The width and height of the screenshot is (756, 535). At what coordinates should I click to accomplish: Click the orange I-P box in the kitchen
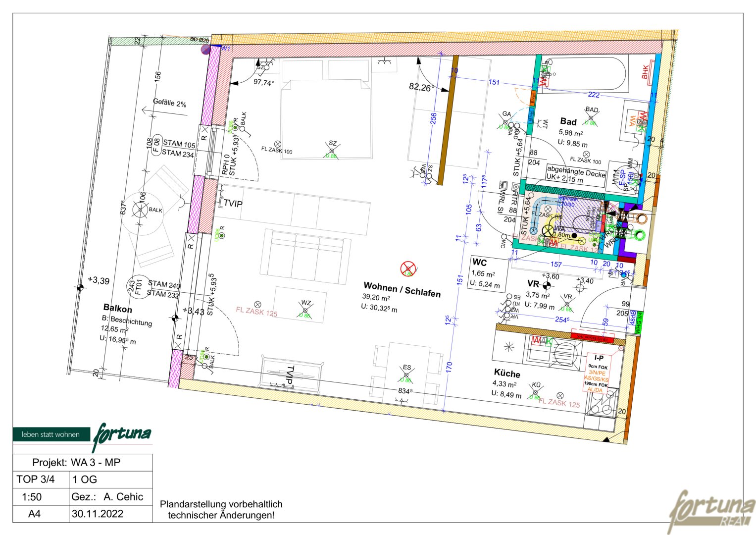[599, 373]
